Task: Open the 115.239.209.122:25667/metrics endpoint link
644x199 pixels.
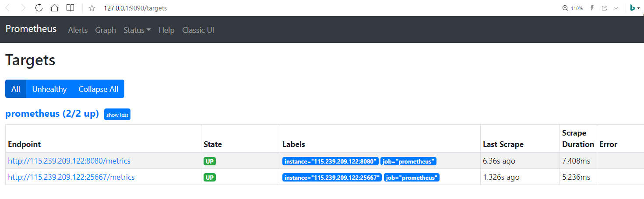Action: pos(71,177)
